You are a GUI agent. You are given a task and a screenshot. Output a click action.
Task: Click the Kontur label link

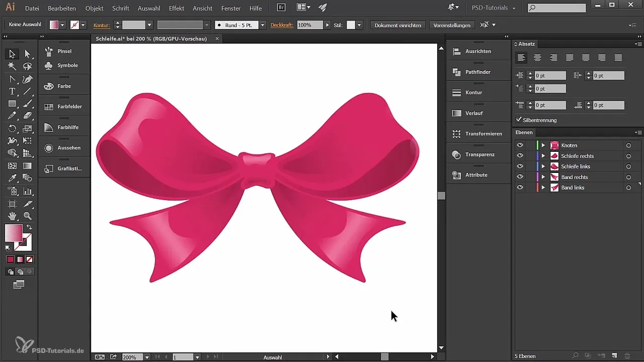[102, 25]
